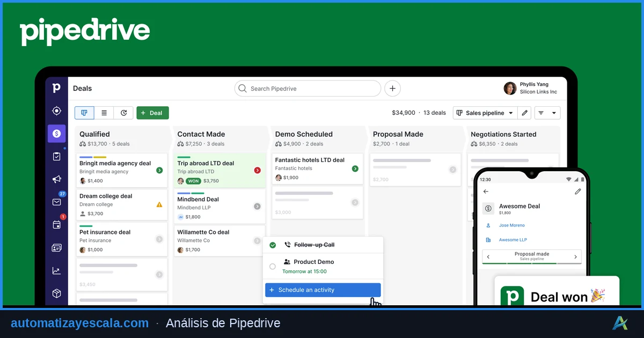Visit the automatizayescala.com link

(x=80, y=322)
